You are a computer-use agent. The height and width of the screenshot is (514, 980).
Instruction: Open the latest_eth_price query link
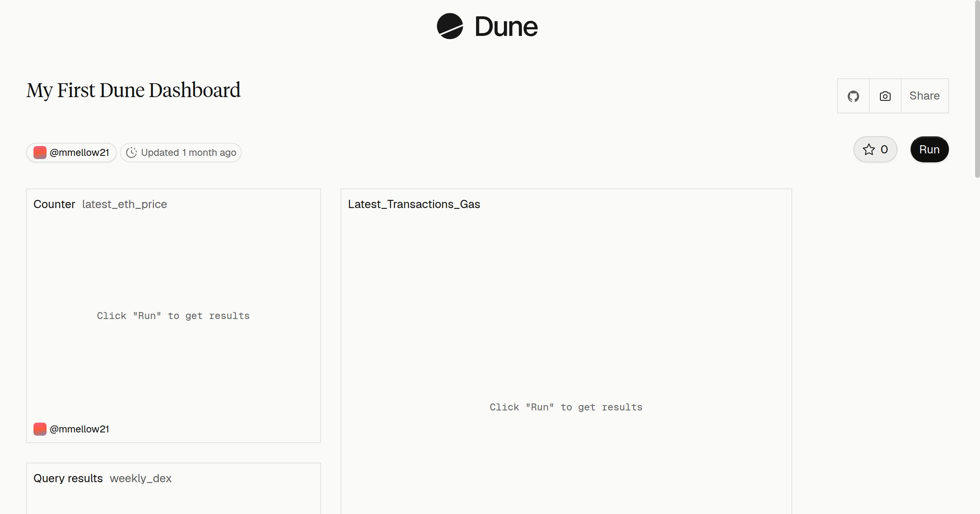(x=125, y=204)
